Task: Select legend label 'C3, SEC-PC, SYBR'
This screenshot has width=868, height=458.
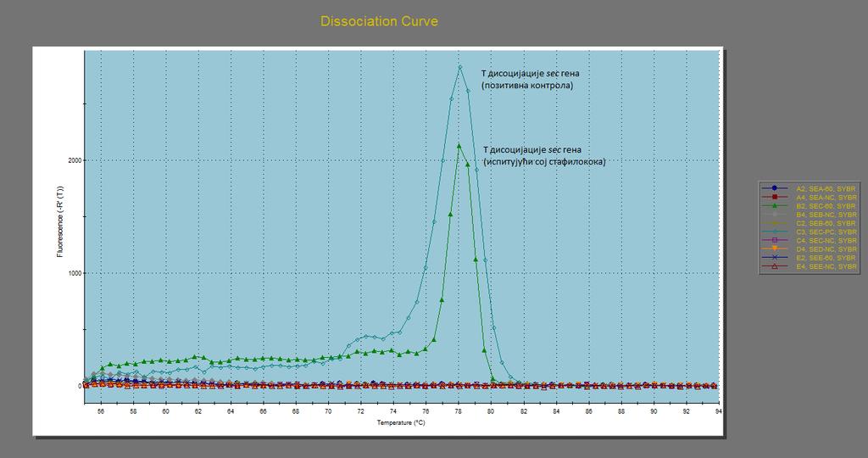Action: 826,232
